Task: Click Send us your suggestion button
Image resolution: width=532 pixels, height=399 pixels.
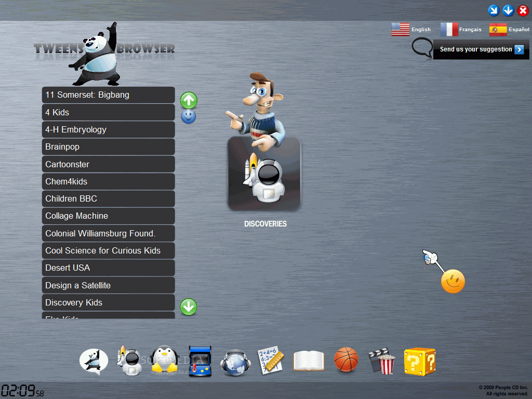Action: click(481, 49)
